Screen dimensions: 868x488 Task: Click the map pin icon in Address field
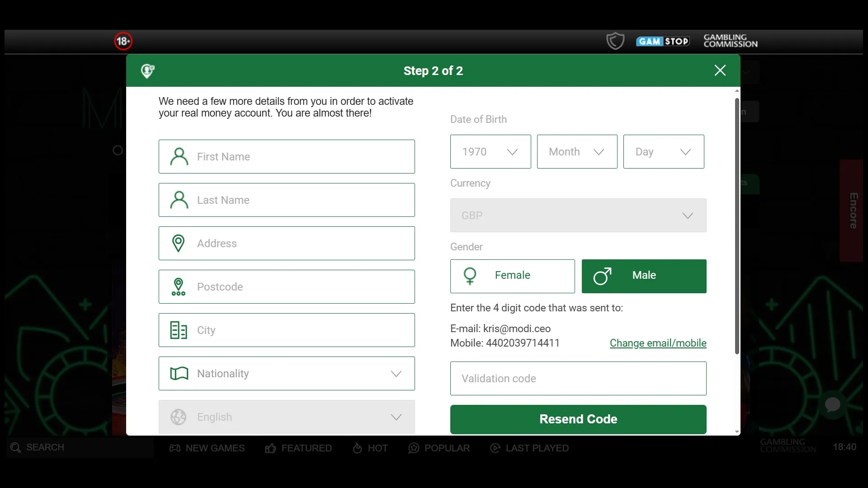(179, 244)
